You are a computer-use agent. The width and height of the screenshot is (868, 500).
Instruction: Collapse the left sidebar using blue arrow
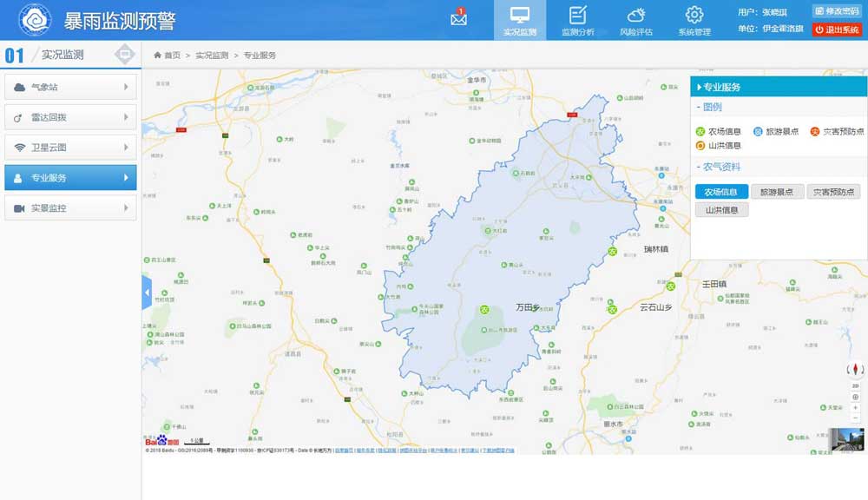click(x=146, y=293)
